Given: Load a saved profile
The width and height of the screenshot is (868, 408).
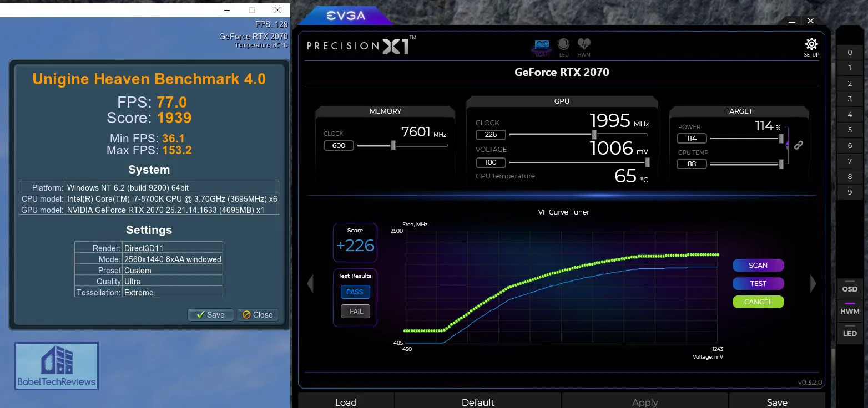Looking at the screenshot, I should click(x=346, y=401).
